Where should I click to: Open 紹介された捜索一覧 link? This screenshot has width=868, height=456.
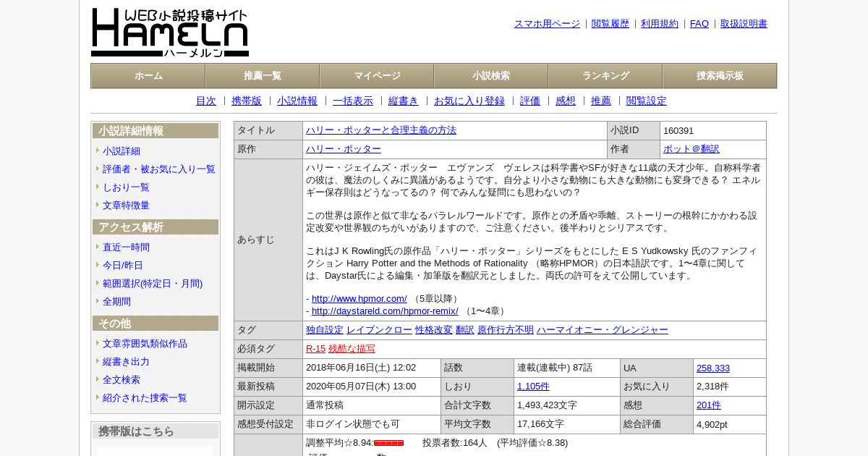[x=145, y=398]
